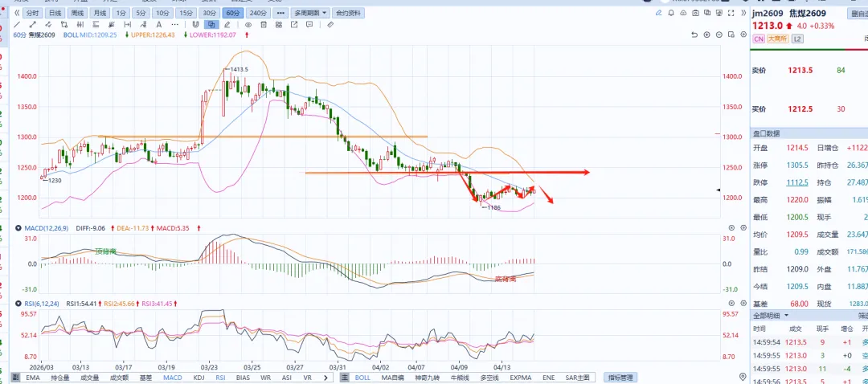Click the monitor presentation icon
868x384 pixels.
tap(719, 13)
